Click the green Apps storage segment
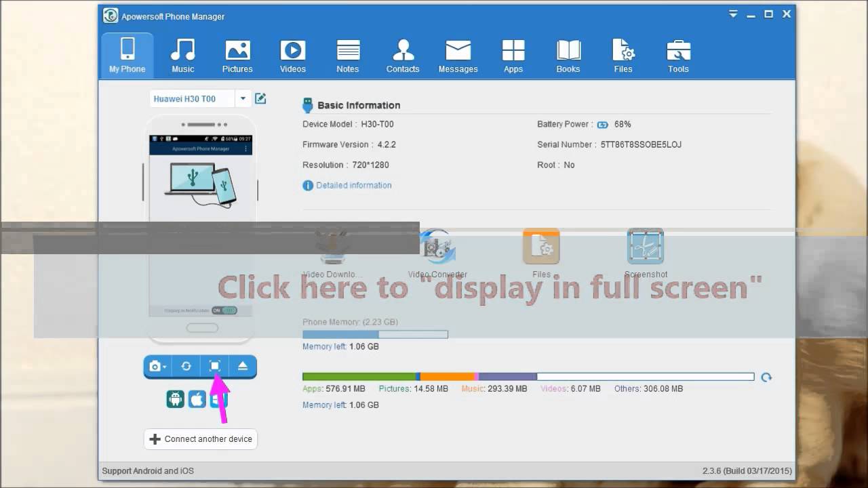Viewport: 868px width, 488px height. [x=359, y=377]
